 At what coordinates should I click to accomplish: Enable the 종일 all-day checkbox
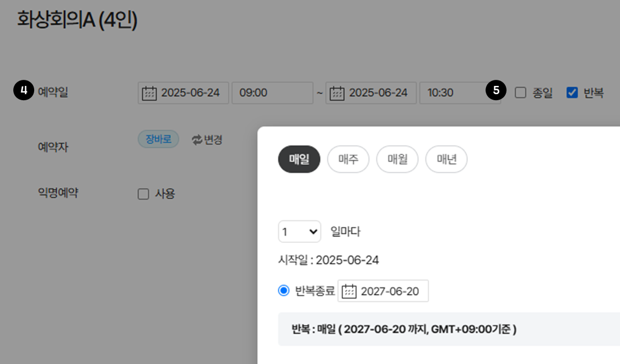click(521, 93)
